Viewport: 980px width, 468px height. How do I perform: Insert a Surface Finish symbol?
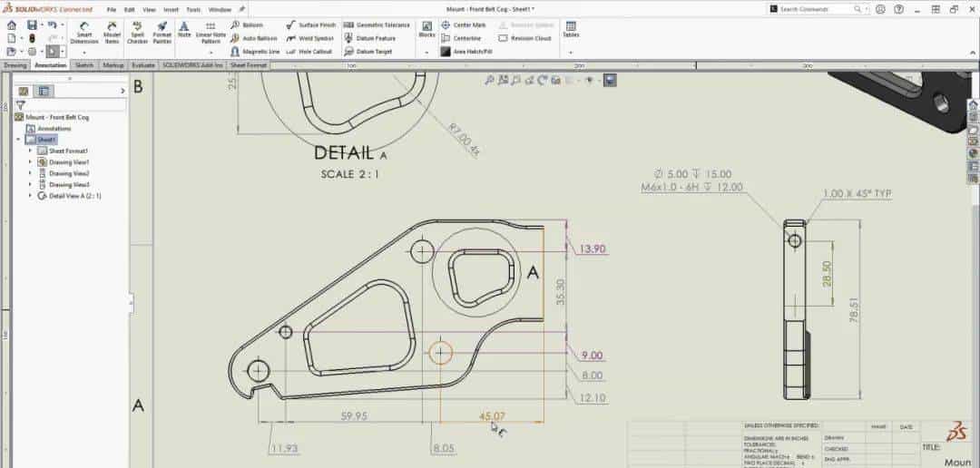click(310, 25)
